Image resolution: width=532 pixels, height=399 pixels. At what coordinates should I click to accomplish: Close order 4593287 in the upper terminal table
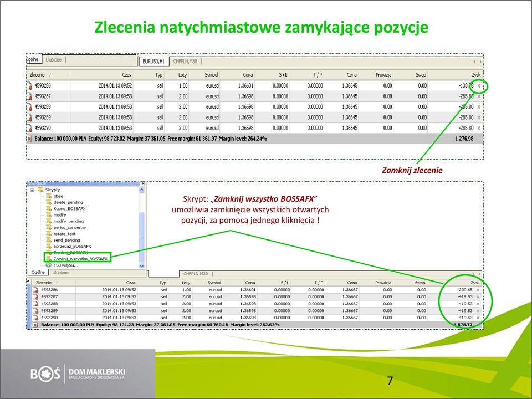479,96
